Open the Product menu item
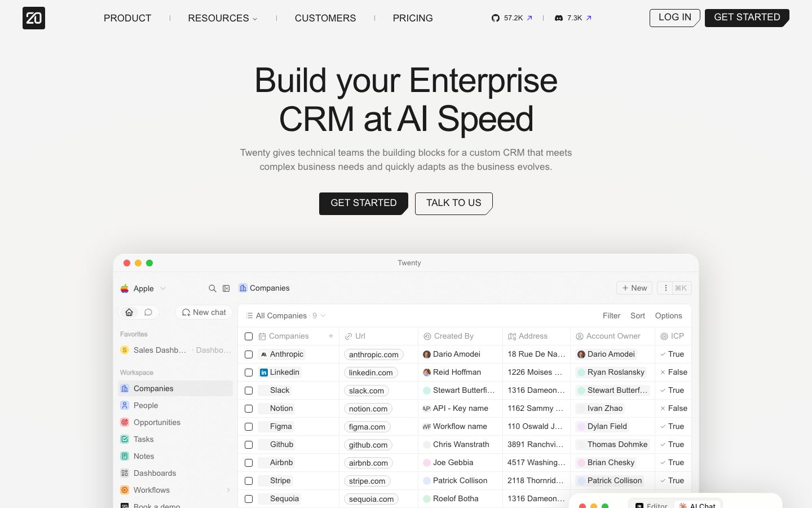The width and height of the screenshot is (812, 508). [127, 18]
